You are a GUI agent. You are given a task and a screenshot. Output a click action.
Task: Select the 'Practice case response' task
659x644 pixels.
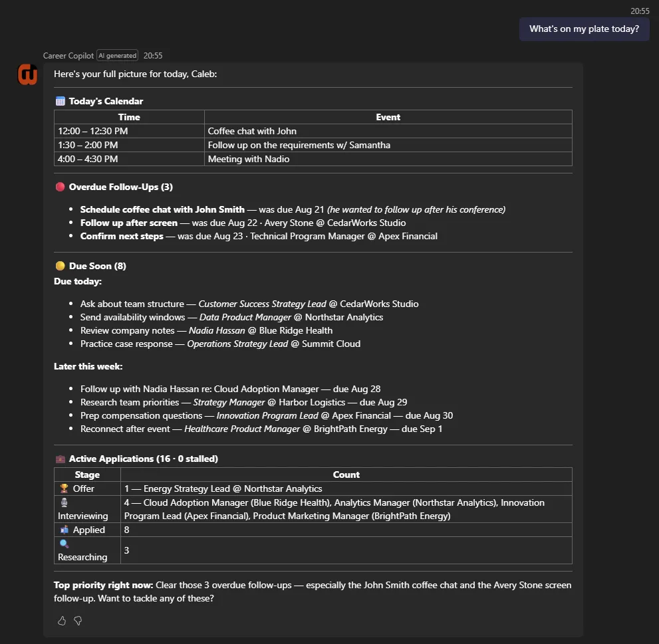(x=220, y=344)
